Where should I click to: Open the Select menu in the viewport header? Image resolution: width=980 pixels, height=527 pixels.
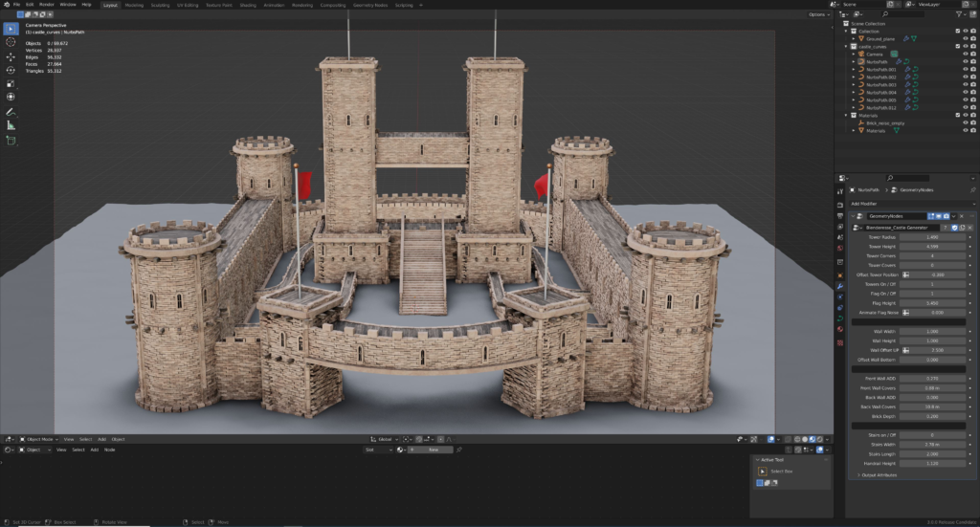click(85, 439)
